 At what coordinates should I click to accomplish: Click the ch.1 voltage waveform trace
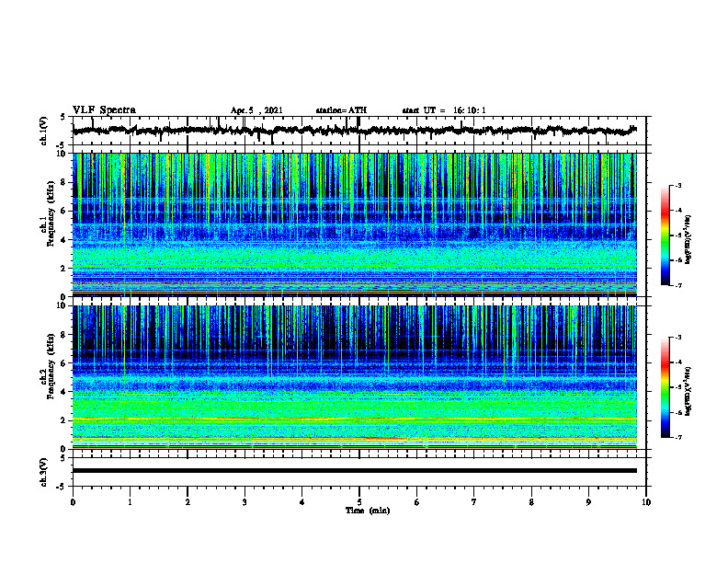click(354, 131)
